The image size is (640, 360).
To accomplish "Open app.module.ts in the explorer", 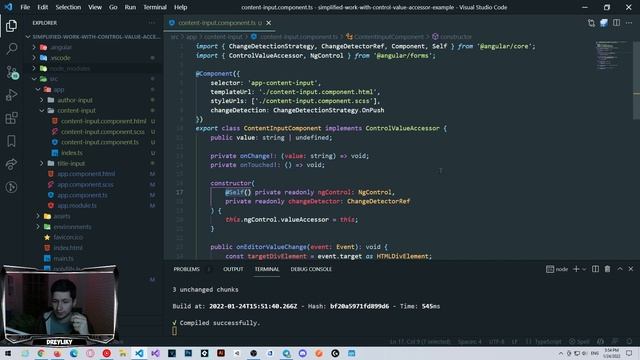I will (77, 205).
